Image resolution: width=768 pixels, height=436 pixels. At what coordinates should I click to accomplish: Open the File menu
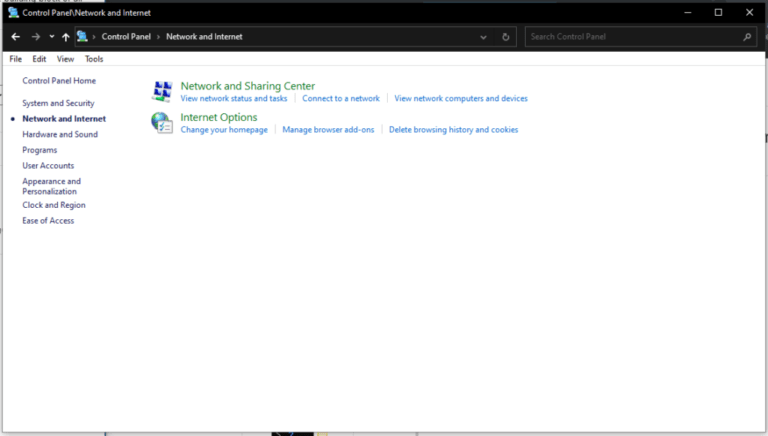click(x=16, y=59)
